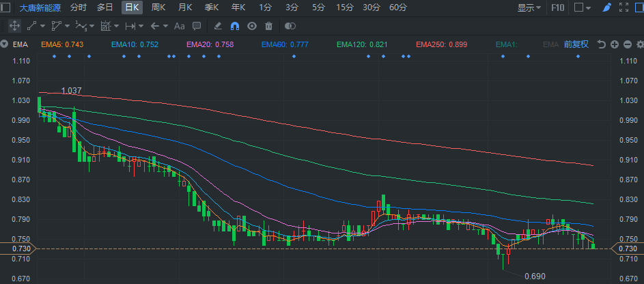Open range ruler tool dropdown arrow
Viewport: 644px width, 284px height.
coord(141,26)
